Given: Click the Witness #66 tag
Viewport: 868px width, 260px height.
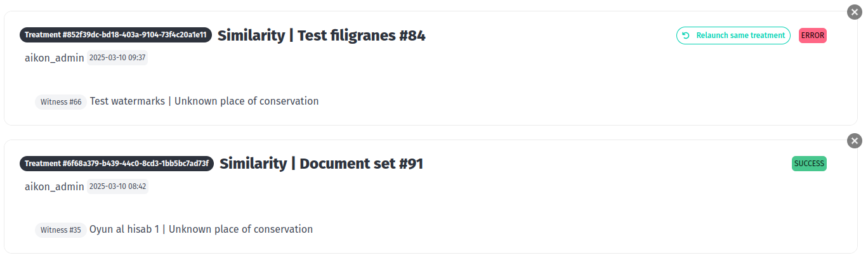Looking at the screenshot, I should (x=61, y=102).
